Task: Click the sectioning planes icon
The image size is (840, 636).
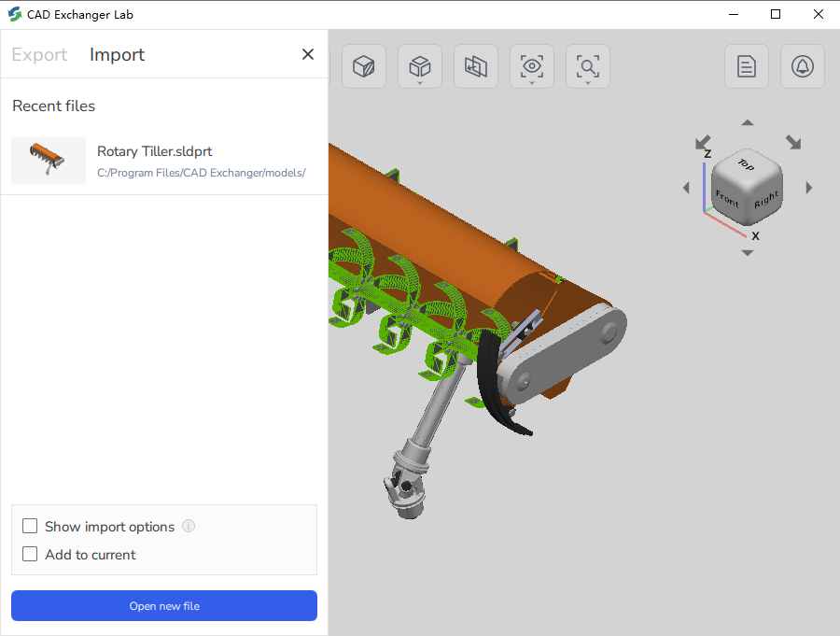Action: (x=476, y=66)
